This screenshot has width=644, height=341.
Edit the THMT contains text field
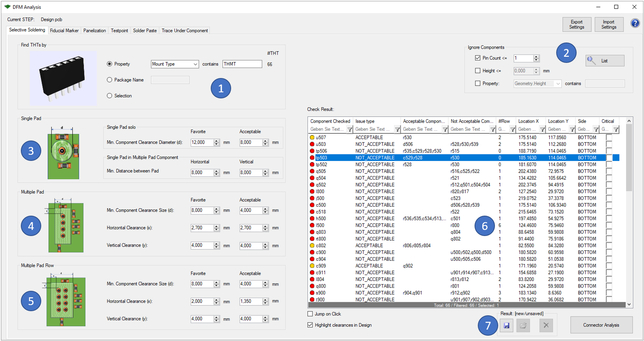242,64
